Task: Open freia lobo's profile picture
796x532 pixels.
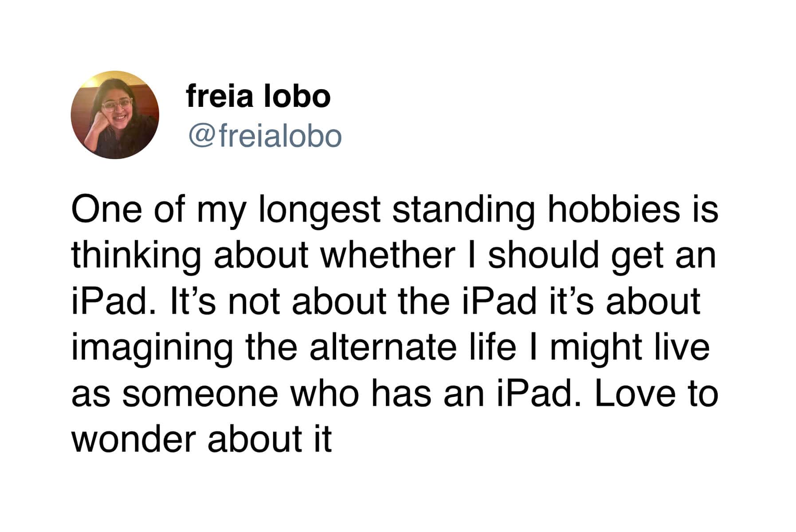Action: (x=115, y=115)
